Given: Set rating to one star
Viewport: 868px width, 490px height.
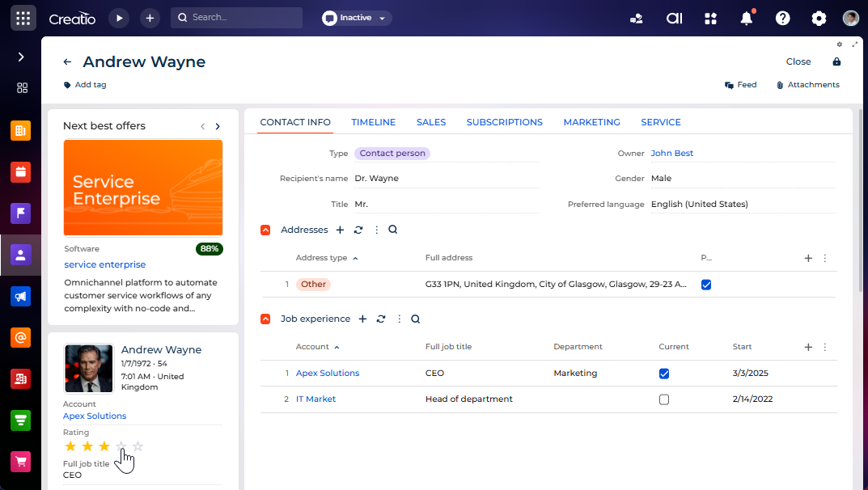Looking at the screenshot, I should pos(70,446).
